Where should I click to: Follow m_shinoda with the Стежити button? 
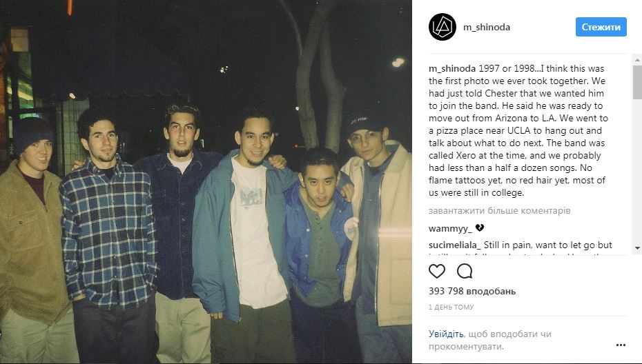click(601, 27)
